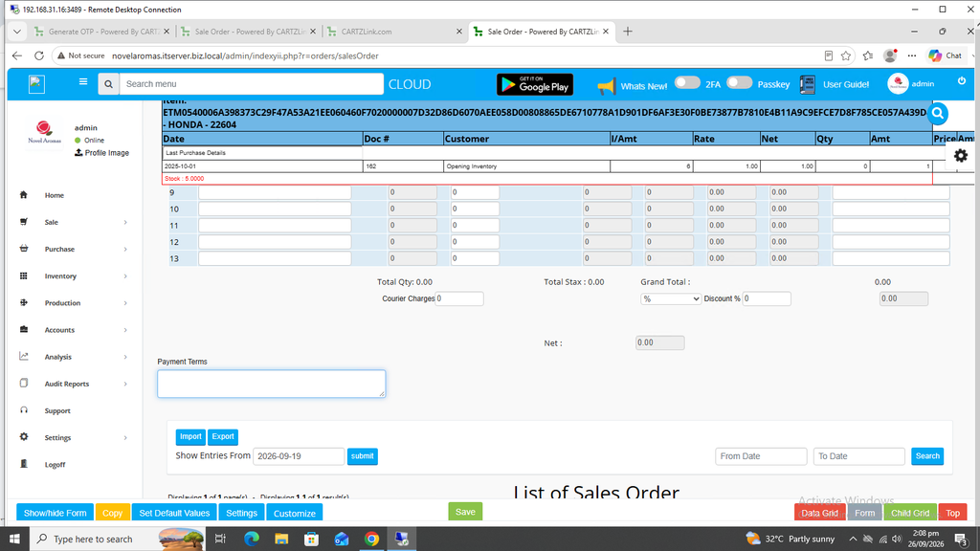This screenshot has width=980, height=551.
Task: Click the Whats New megaphone icon
Action: pos(606,85)
